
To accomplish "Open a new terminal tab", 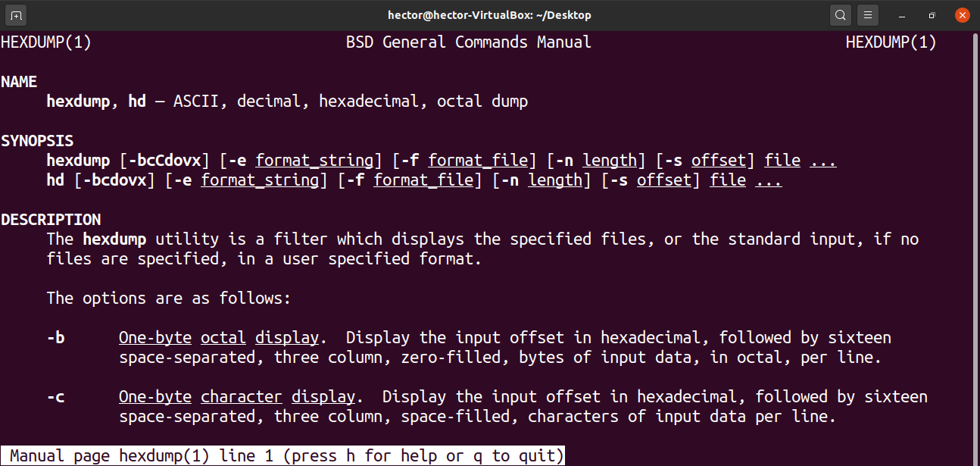I will tap(17, 15).
